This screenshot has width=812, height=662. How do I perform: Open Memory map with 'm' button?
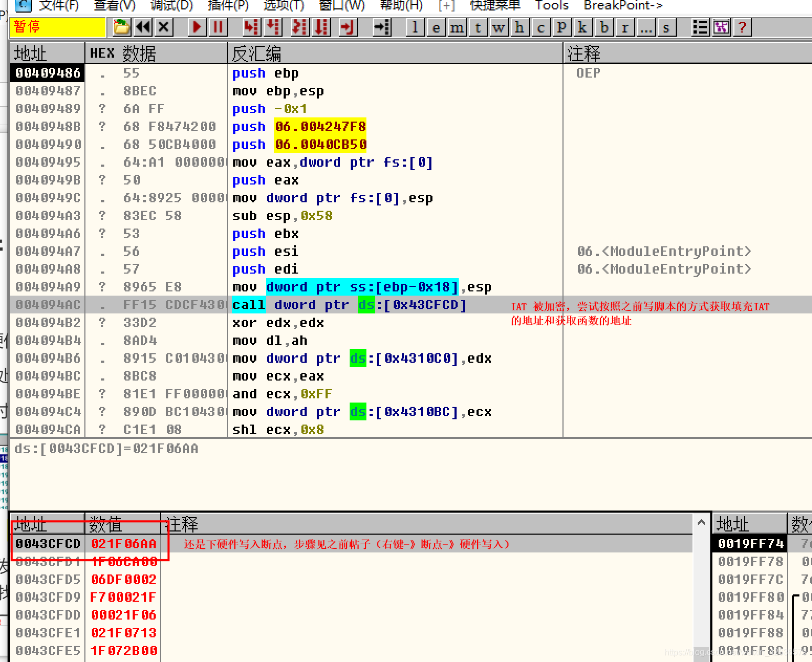pyautogui.click(x=457, y=27)
